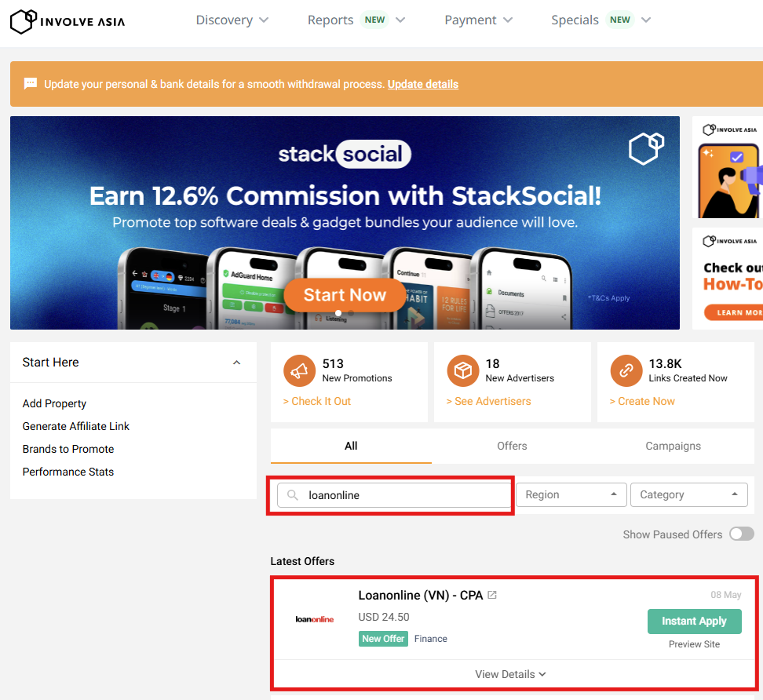Click the megaphone New Promotions icon
This screenshot has height=700, width=763.
(x=299, y=371)
